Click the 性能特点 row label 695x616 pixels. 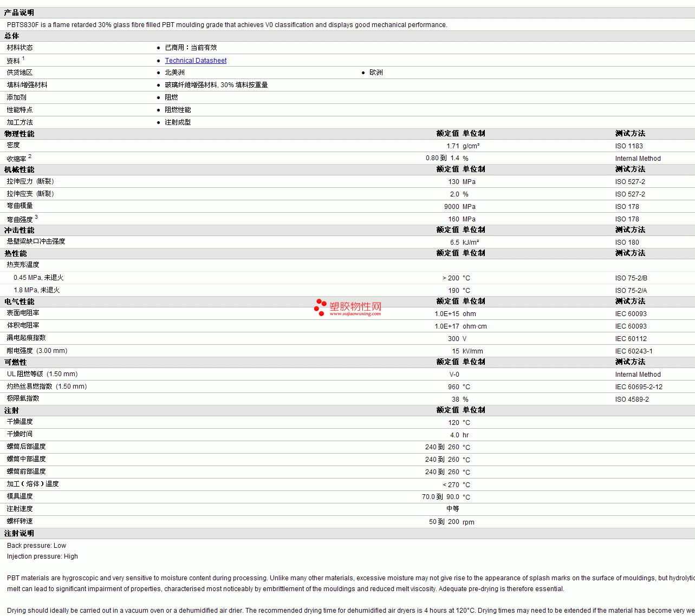click(20, 110)
